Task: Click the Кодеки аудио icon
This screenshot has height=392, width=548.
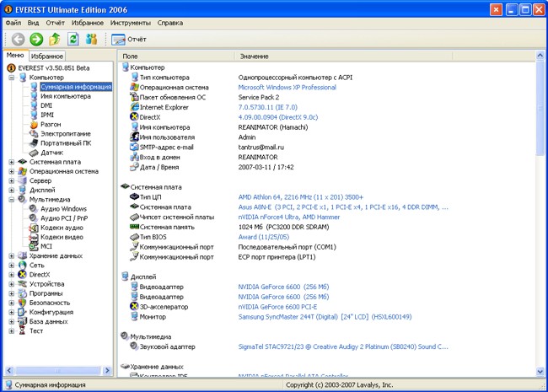Action: coord(34,228)
